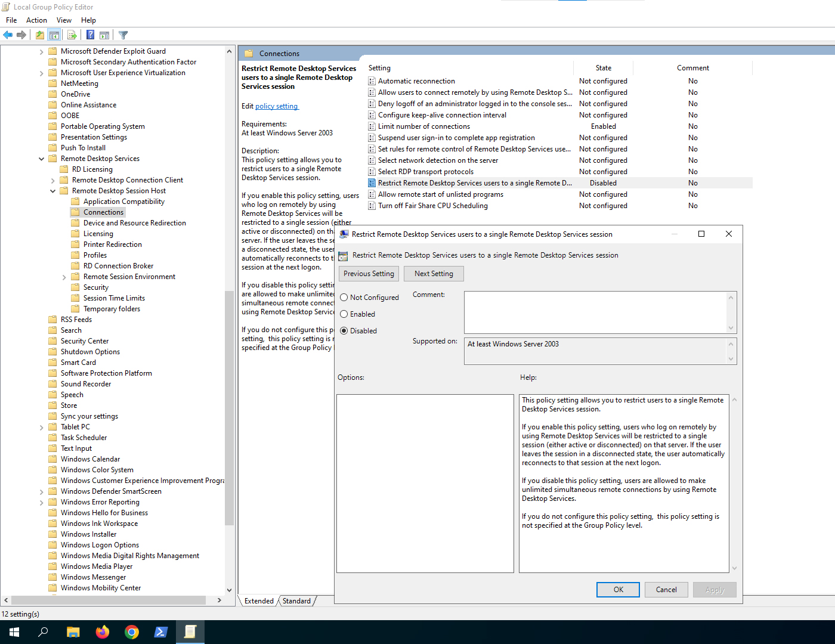Toggle the Show/Hide Console Tree icon
This screenshot has height=644, width=835.
tap(54, 35)
